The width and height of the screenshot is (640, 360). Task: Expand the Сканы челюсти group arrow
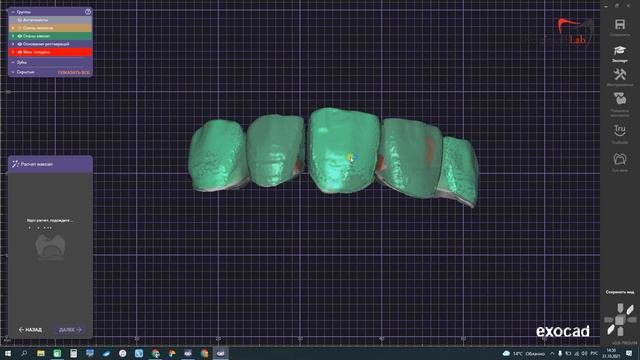point(13,28)
